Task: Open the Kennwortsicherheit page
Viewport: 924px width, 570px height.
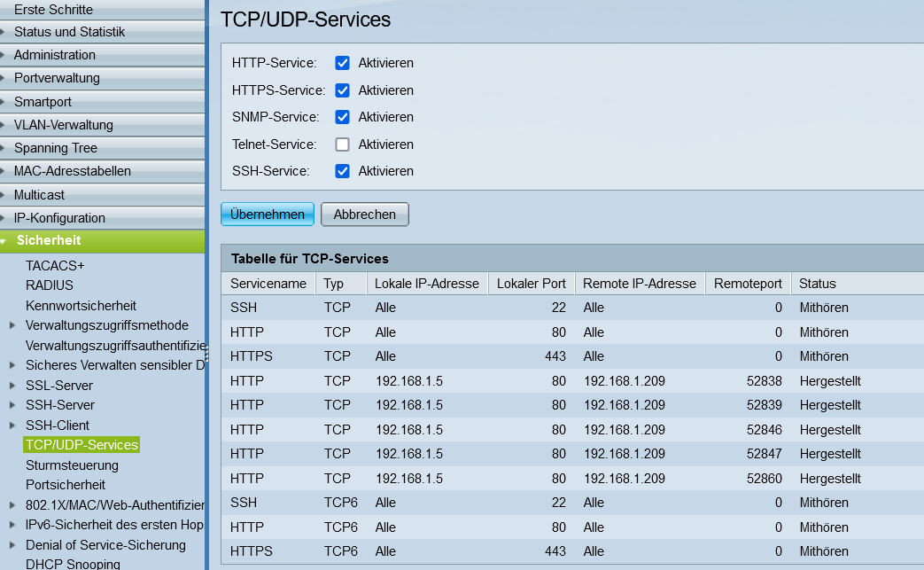Action: 81,305
